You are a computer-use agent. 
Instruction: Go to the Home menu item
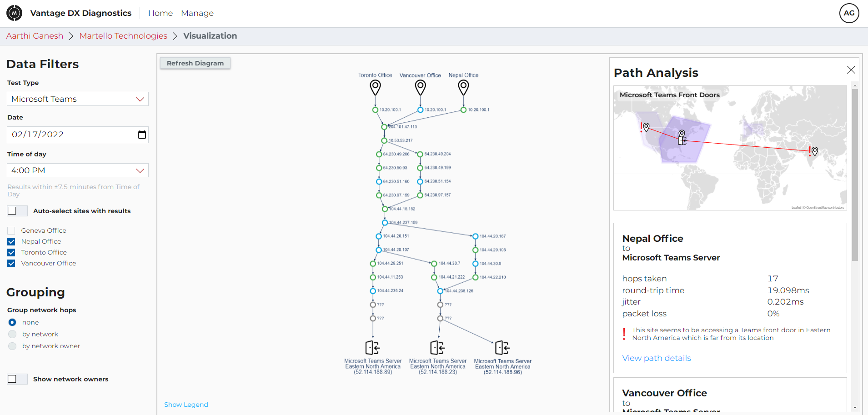tap(161, 13)
